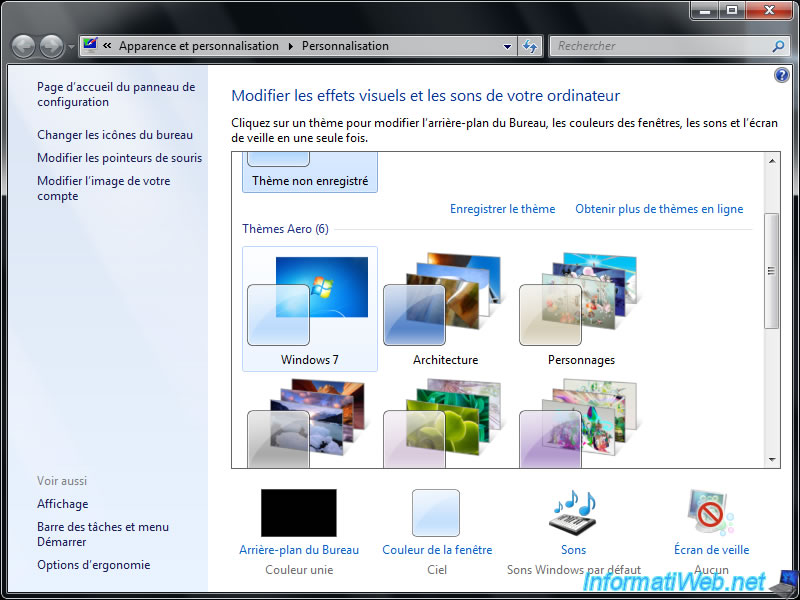Viewport: 800px width, 600px height.
Task: Click Modifier les pointeurs de souris
Action: 120,158
